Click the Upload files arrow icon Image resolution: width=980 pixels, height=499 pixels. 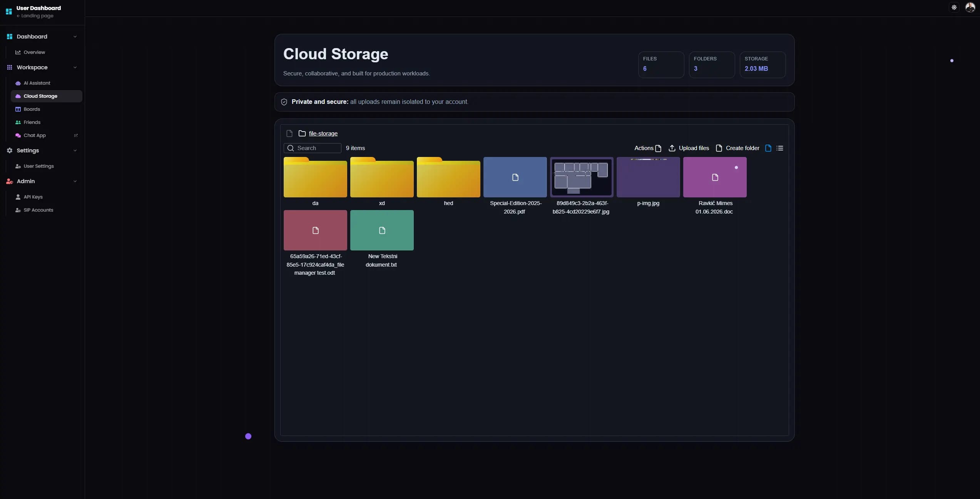[672, 148]
